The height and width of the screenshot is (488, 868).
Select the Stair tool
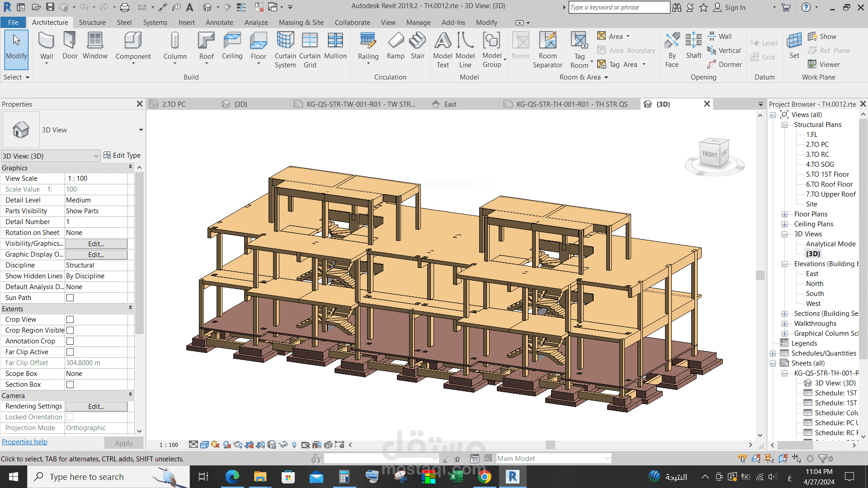tap(417, 46)
